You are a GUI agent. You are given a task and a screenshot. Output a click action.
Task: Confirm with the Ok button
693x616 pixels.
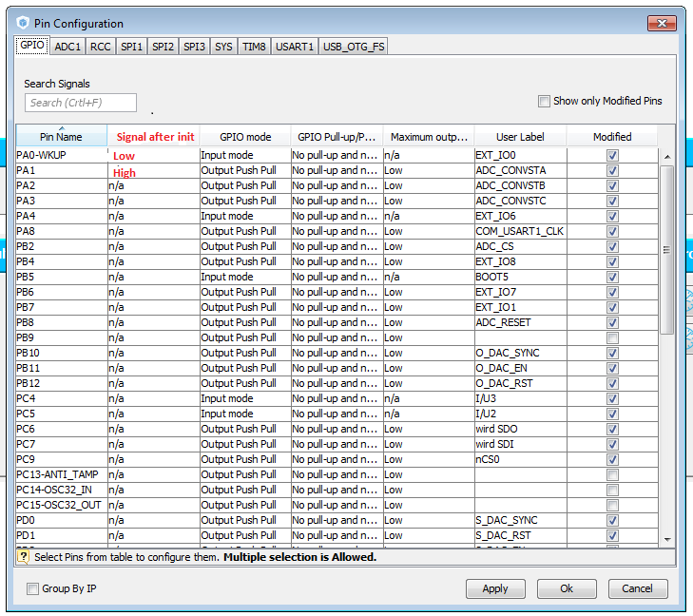(567, 588)
